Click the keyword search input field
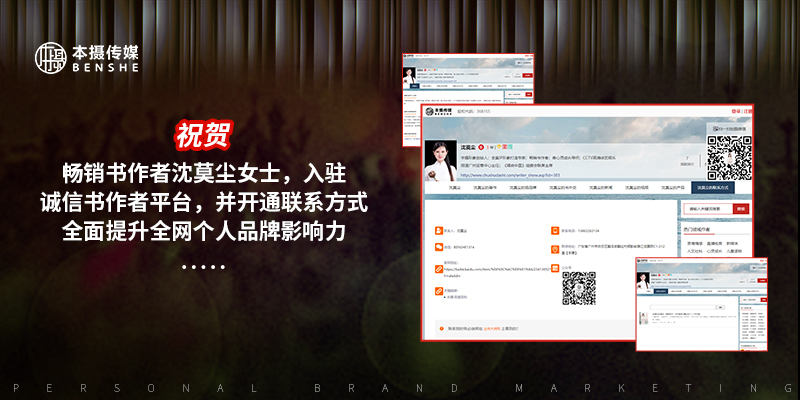Screen dimensions: 800x400 click(x=708, y=209)
